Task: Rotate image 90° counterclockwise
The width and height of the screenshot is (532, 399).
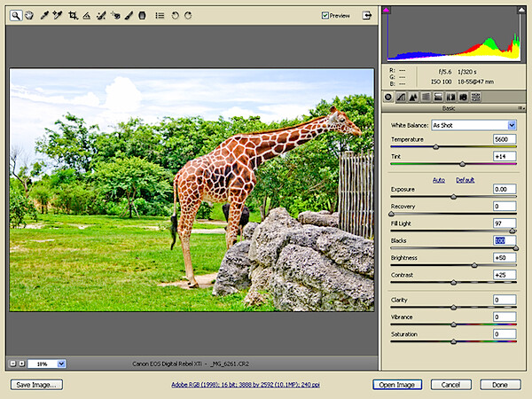Action: pyautogui.click(x=175, y=15)
